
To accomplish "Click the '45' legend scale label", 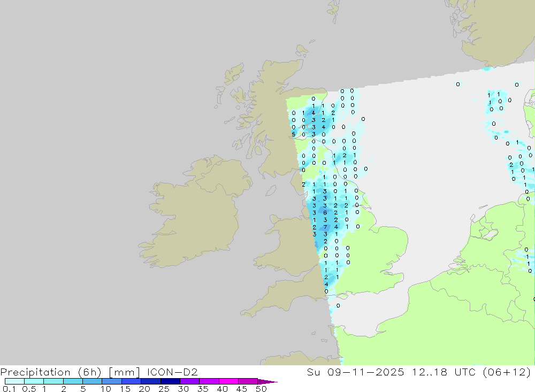I will click(x=242, y=389).
